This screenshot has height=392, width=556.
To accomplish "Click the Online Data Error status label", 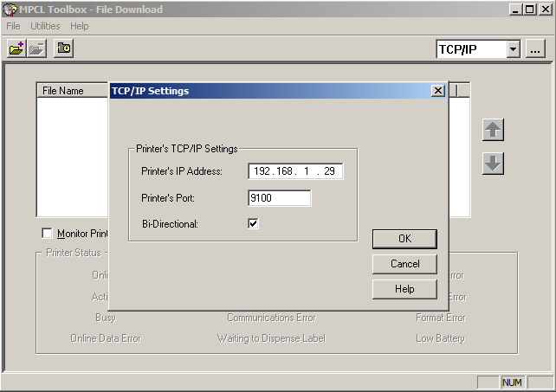I will click(x=106, y=338).
